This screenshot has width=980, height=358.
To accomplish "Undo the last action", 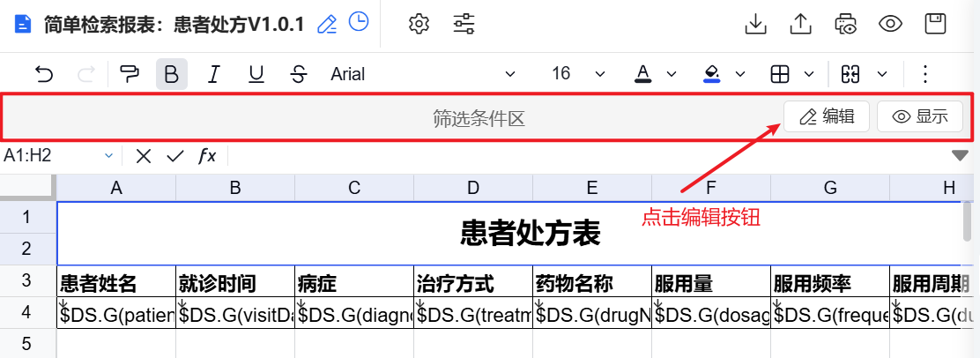I will pos(43,74).
